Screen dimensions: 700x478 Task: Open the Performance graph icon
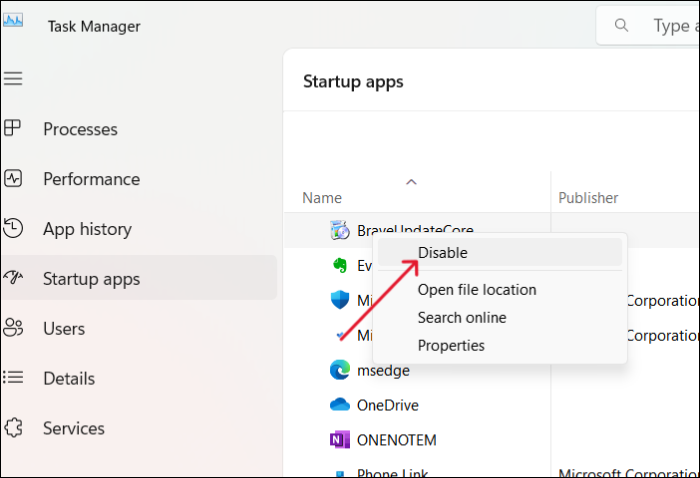click(13, 179)
